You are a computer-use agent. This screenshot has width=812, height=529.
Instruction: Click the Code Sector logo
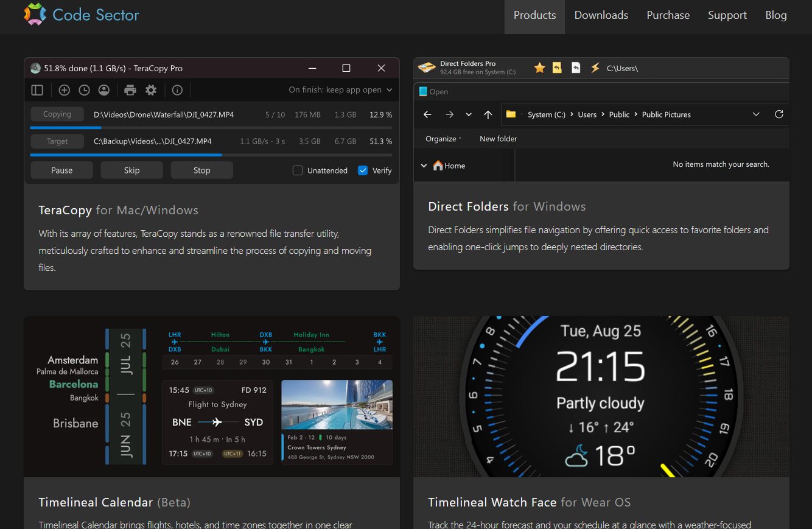point(81,15)
